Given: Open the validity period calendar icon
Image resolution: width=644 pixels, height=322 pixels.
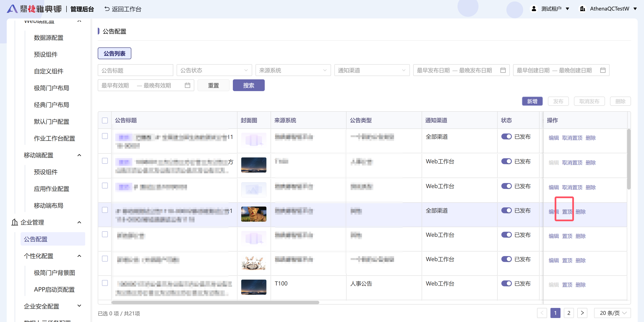Looking at the screenshot, I should [x=188, y=85].
